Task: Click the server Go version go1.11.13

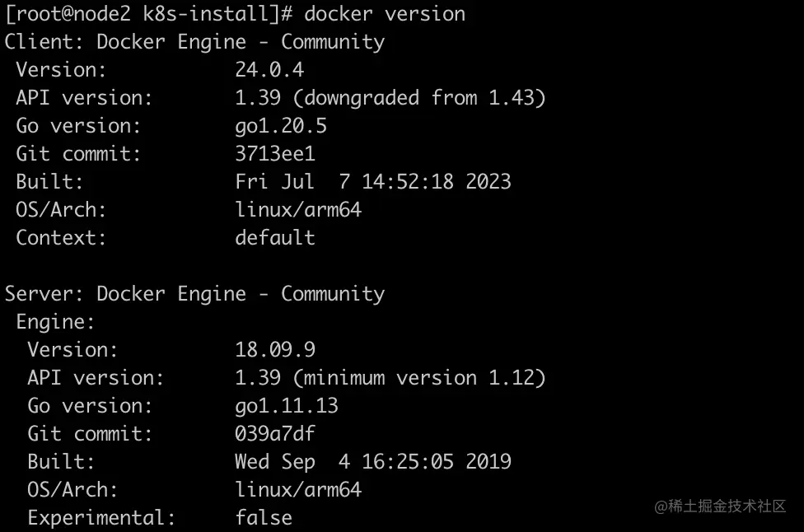Action: [x=287, y=406]
